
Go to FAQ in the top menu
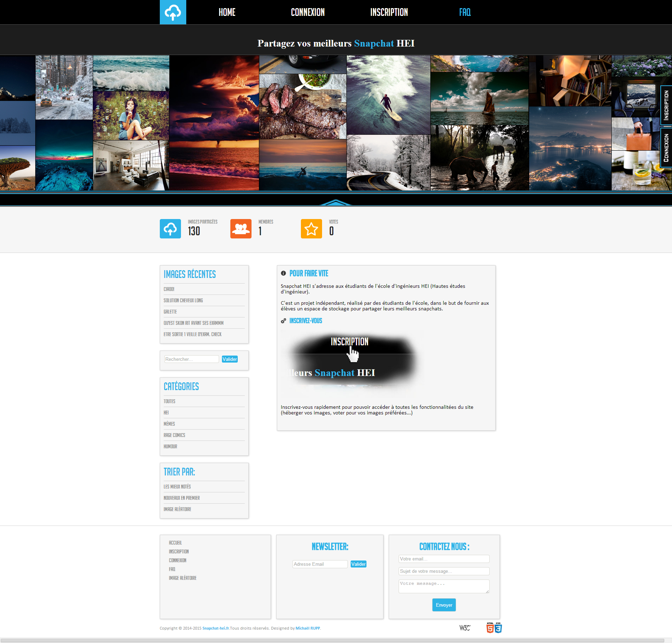[x=465, y=12]
